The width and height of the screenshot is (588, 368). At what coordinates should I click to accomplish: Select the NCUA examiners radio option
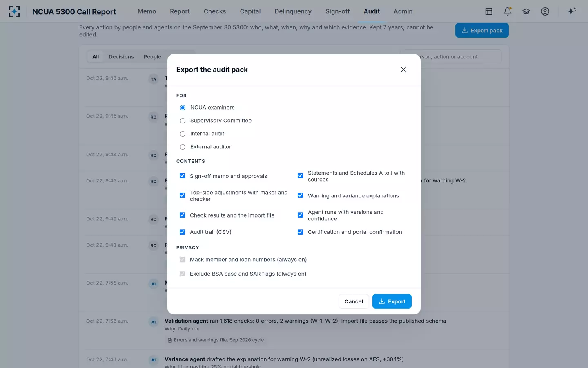tap(183, 108)
